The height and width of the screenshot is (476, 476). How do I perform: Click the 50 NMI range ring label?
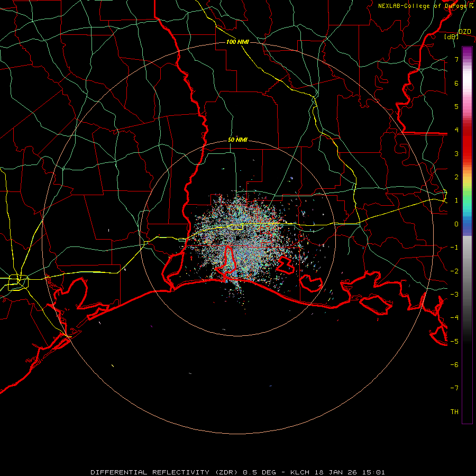tap(237, 140)
